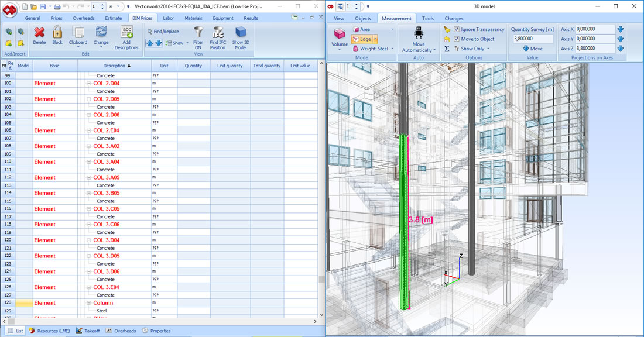
Task: Click the broom clear icon in Options
Action: point(447,30)
